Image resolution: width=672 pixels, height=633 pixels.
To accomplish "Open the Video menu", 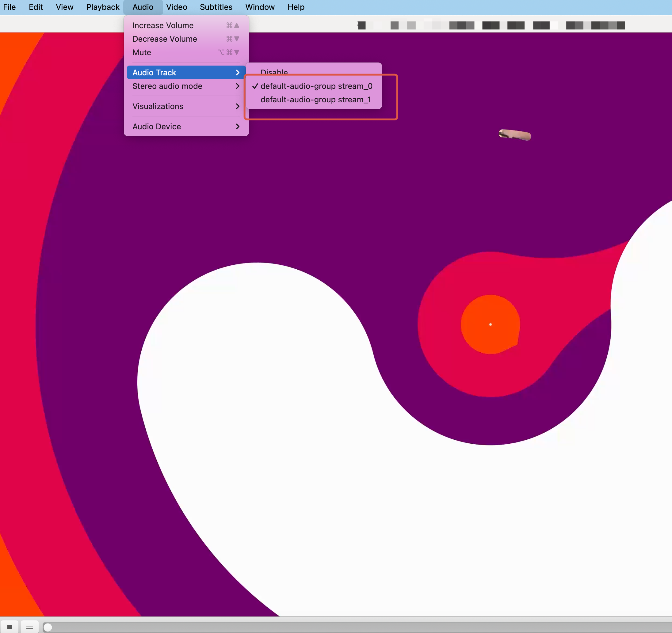I will [x=177, y=7].
